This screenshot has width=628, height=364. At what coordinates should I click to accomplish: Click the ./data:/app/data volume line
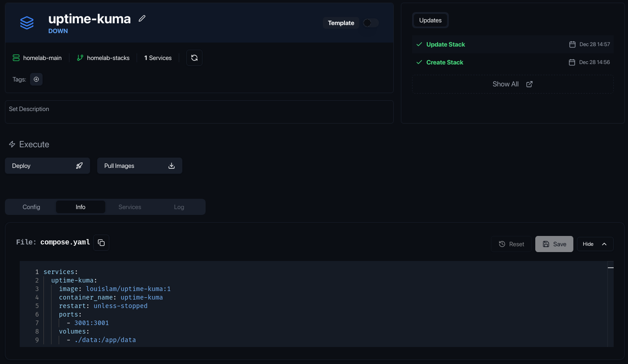pos(101,340)
